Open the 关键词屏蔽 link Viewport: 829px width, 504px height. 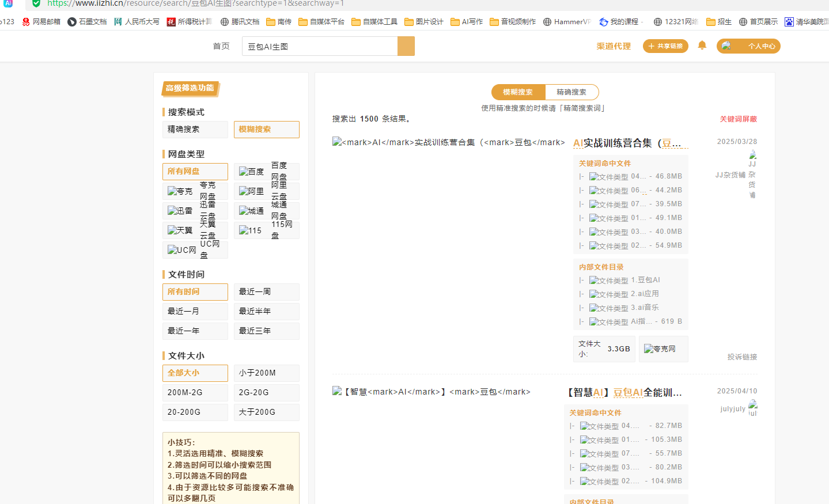tap(738, 119)
